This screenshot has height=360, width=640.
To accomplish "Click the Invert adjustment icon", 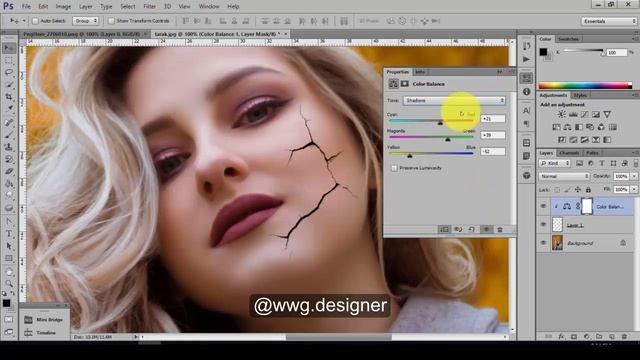I will coord(562,140).
